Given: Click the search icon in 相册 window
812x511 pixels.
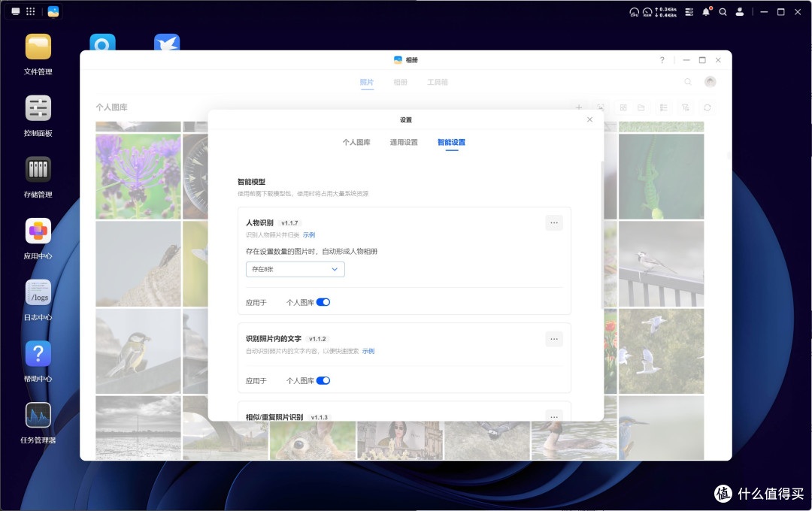Looking at the screenshot, I should [x=688, y=82].
